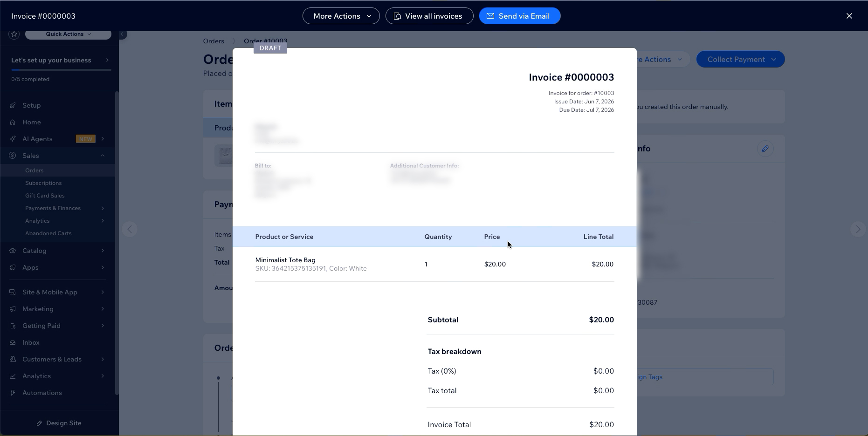
Task: Collapse the sidebar with the arrow toggle
Action: click(123, 34)
